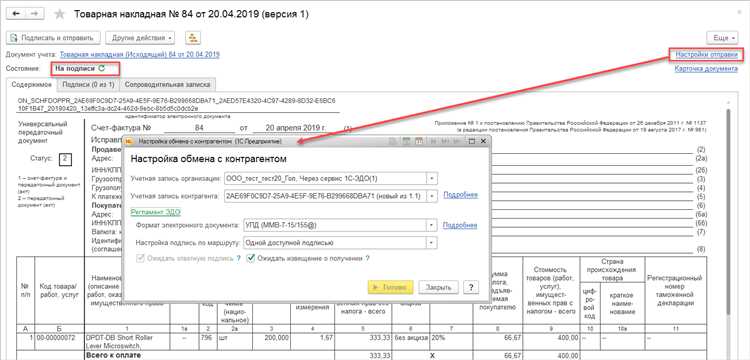Expand the "Настройка подпись по маршруту" dropdown arrow
This screenshot has width=750, height=360.
coord(432,242)
